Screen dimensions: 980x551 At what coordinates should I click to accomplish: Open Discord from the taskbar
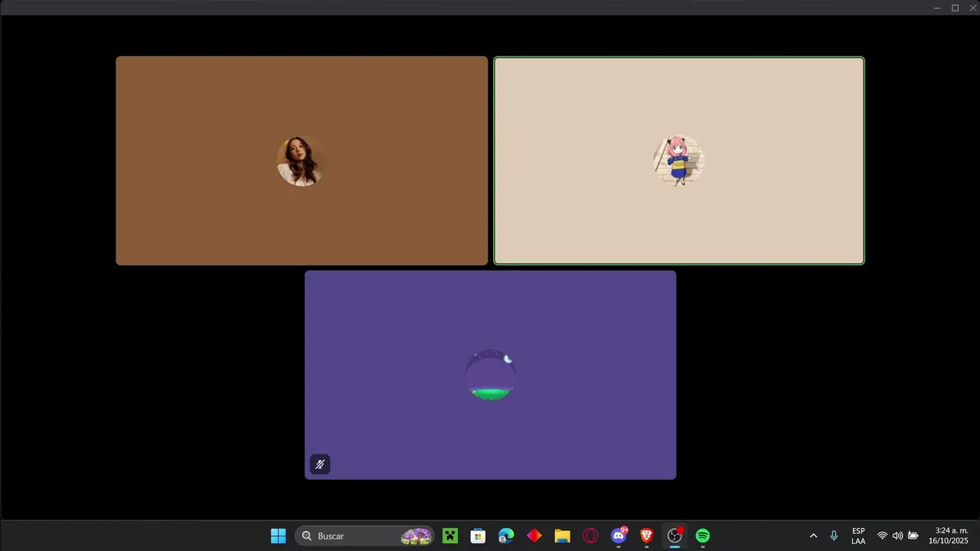619,536
